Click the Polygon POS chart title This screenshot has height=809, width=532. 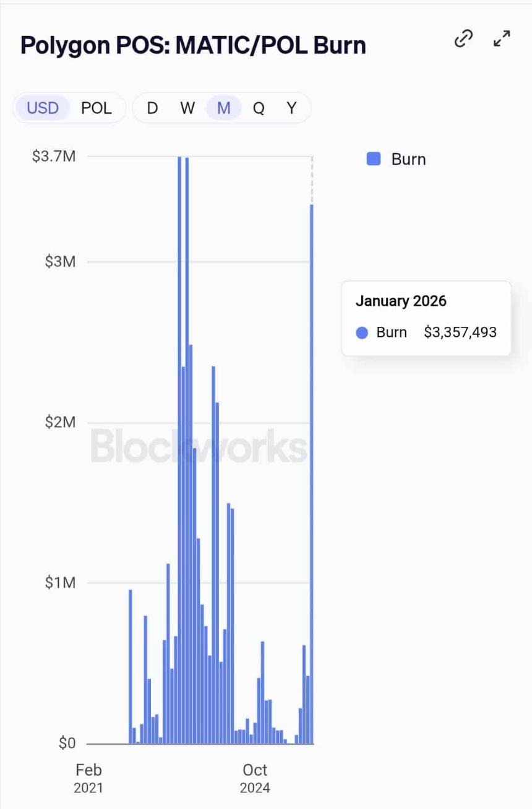click(x=193, y=45)
